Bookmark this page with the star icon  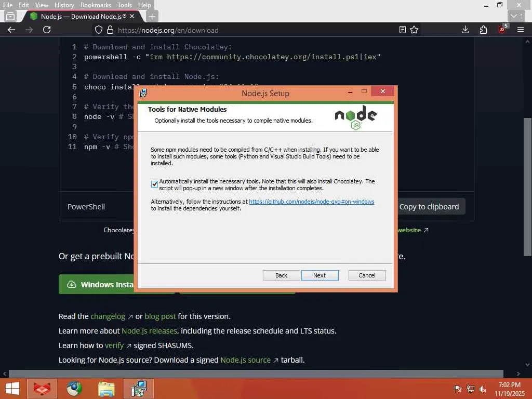tap(414, 30)
